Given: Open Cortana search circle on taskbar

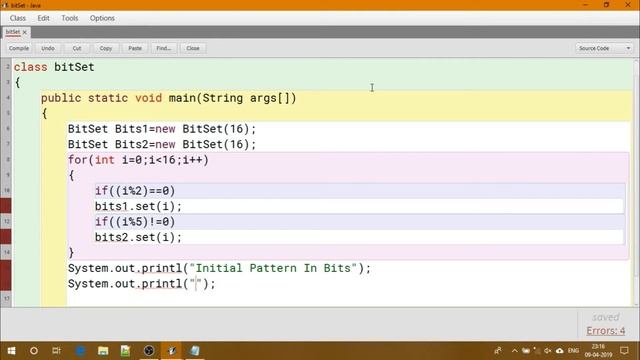Looking at the screenshot, I should pos(34,351).
